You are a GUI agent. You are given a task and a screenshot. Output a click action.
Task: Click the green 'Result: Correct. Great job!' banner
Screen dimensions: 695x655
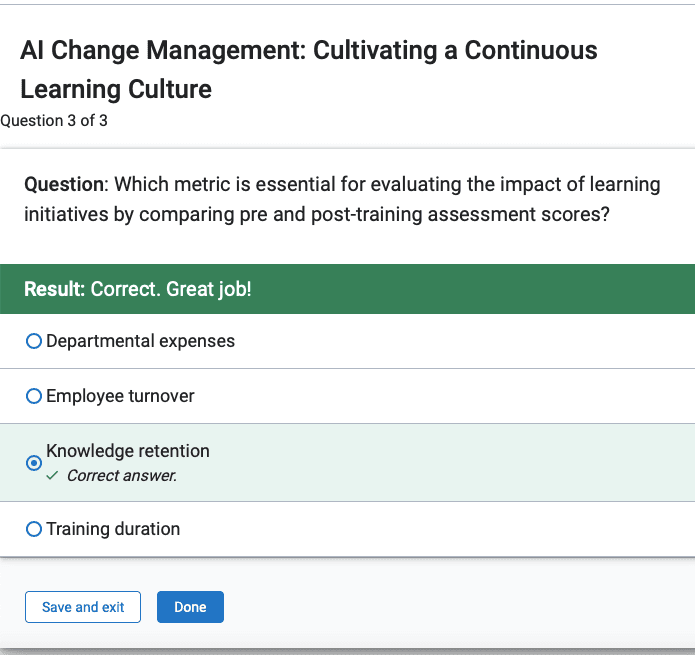(x=348, y=289)
